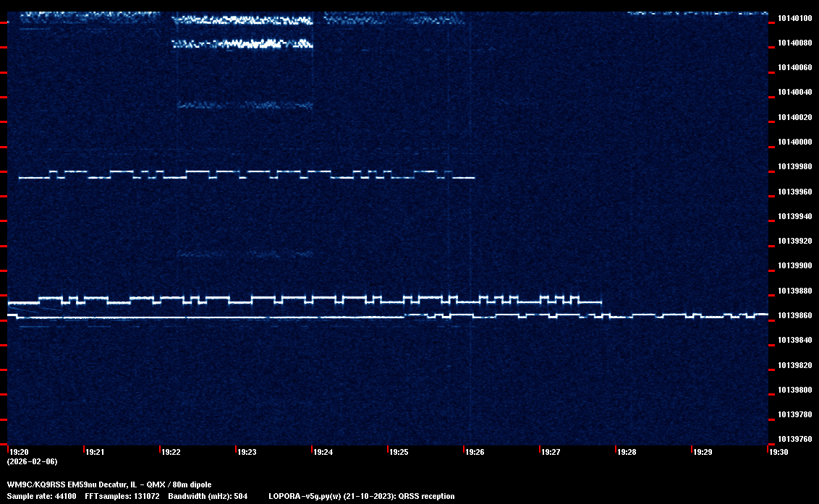
Task: Click the bright noisy band near 10140080
Action: coord(242,44)
